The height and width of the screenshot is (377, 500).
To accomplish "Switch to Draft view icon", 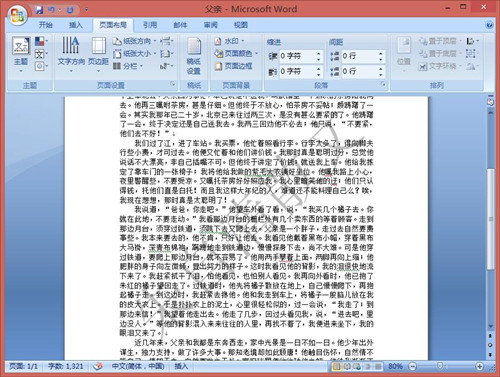I will (378, 367).
